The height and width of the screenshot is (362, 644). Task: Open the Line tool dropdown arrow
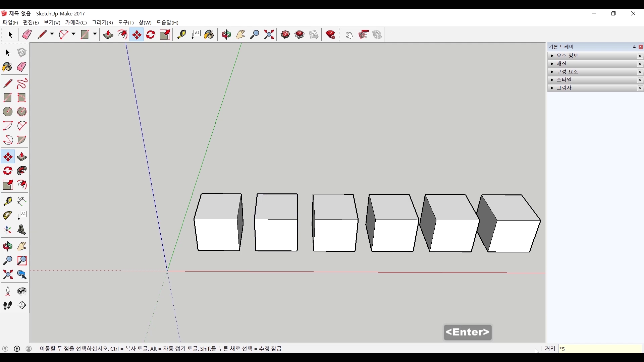tap(52, 34)
